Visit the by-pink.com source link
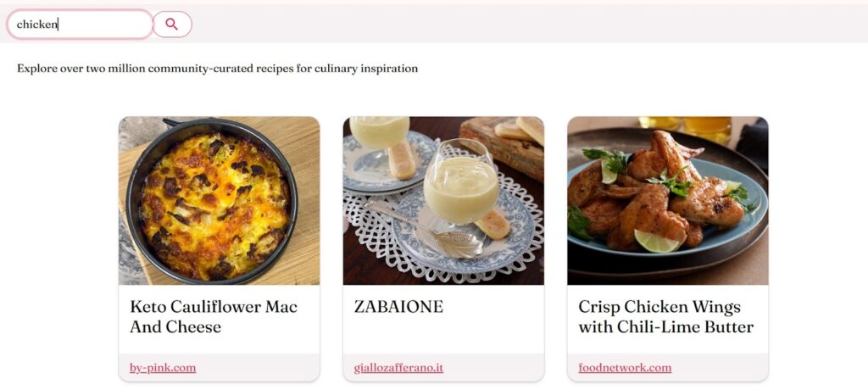 163,368
